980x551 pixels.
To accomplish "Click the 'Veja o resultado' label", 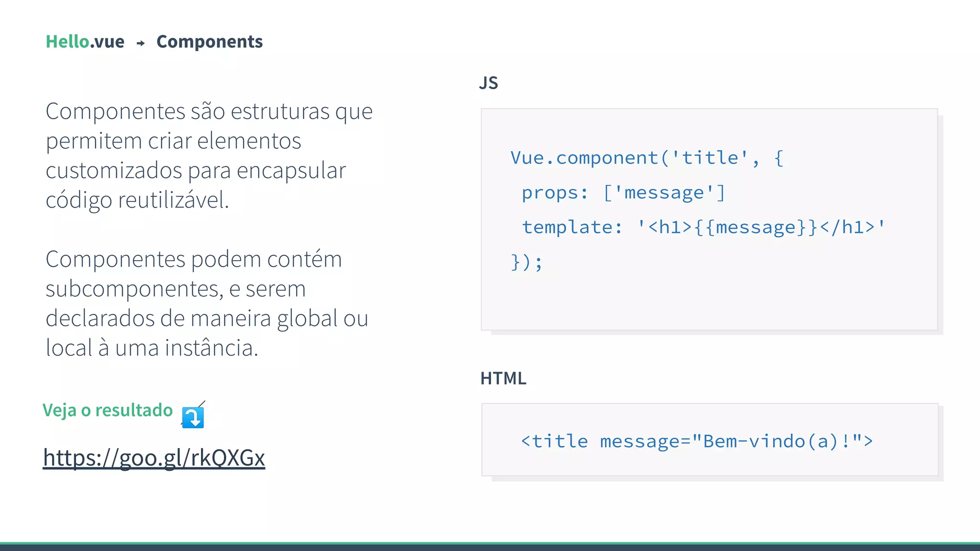I will pos(108,410).
